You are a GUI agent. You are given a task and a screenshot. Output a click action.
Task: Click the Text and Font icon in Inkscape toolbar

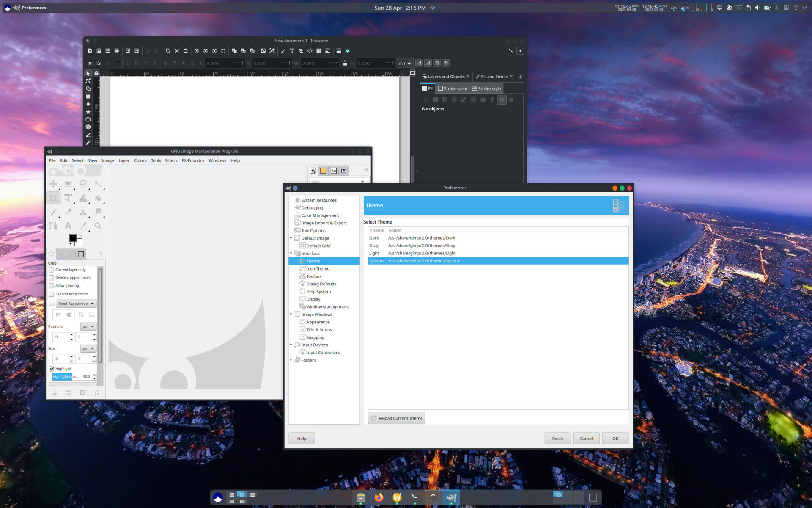pyautogui.click(x=292, y=51)
